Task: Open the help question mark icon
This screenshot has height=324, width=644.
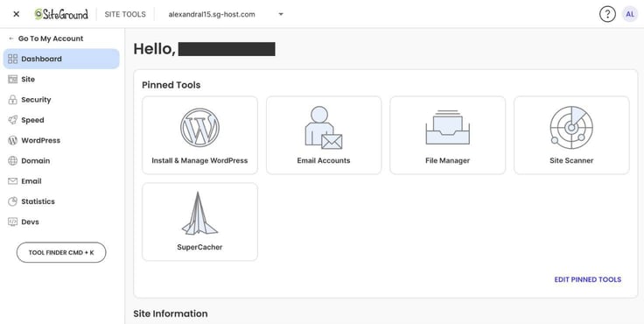Action: click(x=607, y=14)
